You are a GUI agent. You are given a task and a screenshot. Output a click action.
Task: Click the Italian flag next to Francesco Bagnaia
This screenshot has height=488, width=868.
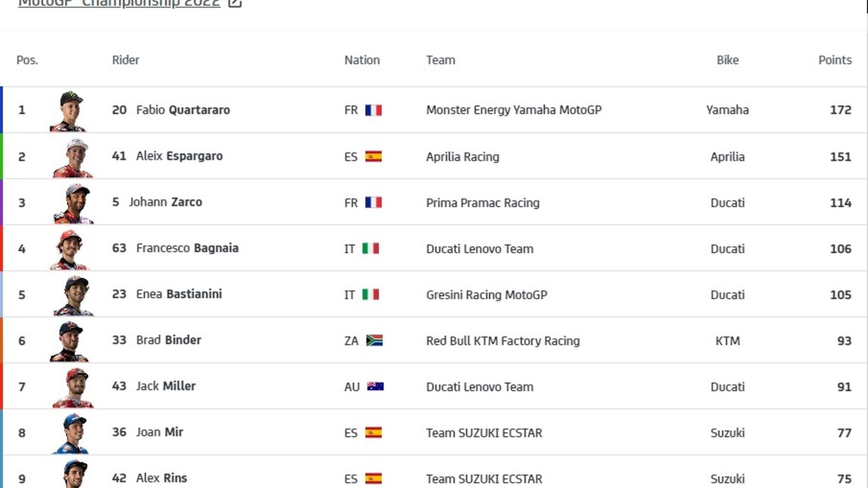click(x=372, y=248)
